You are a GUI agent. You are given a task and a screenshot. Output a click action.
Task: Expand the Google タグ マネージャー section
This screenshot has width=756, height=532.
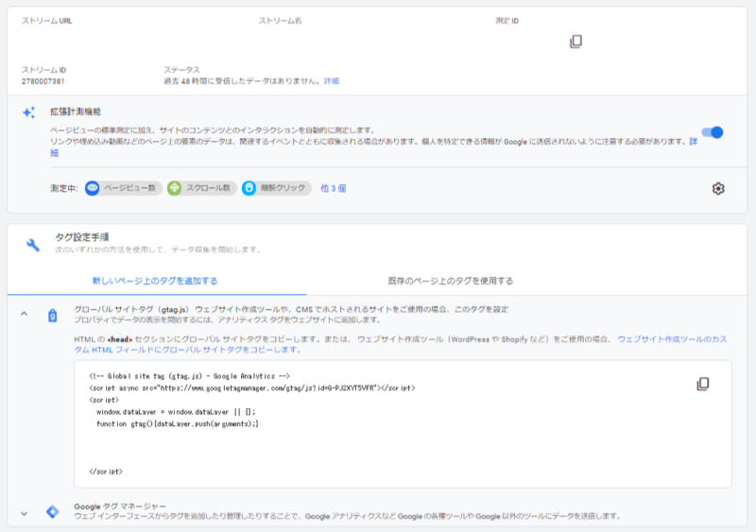point(25,514)
